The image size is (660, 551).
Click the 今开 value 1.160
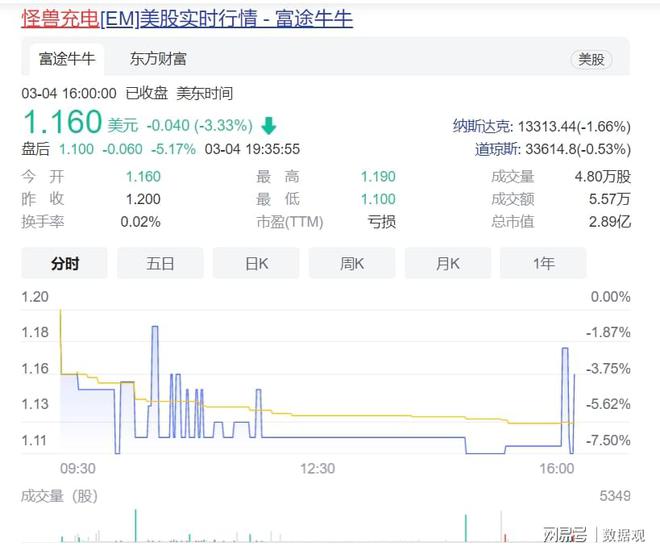[x=143, y=177]
